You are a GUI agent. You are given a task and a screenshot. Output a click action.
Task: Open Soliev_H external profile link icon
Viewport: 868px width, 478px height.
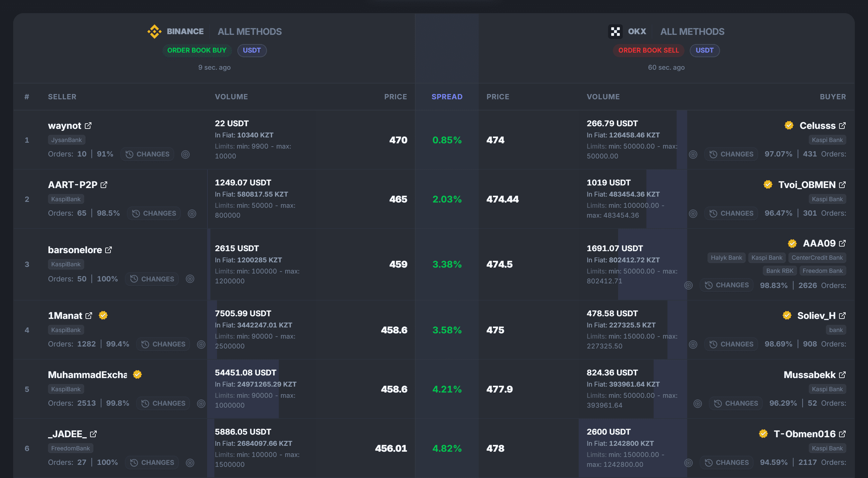click(842, 316)
